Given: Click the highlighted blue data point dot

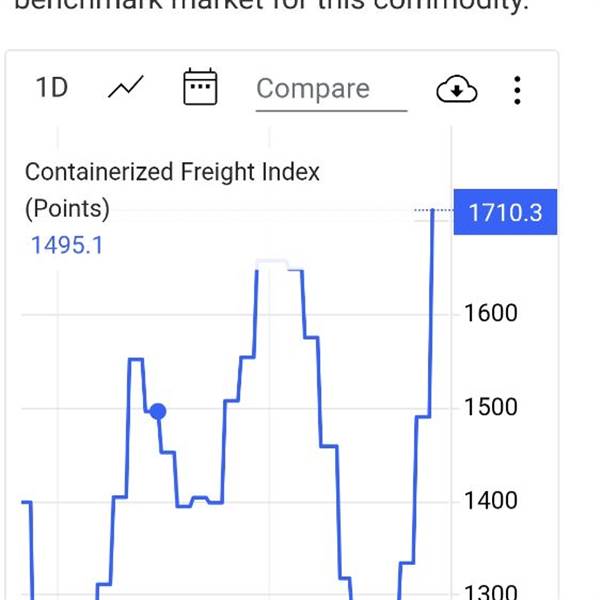Looking at the screenshot, I should (x=156, y=411).
